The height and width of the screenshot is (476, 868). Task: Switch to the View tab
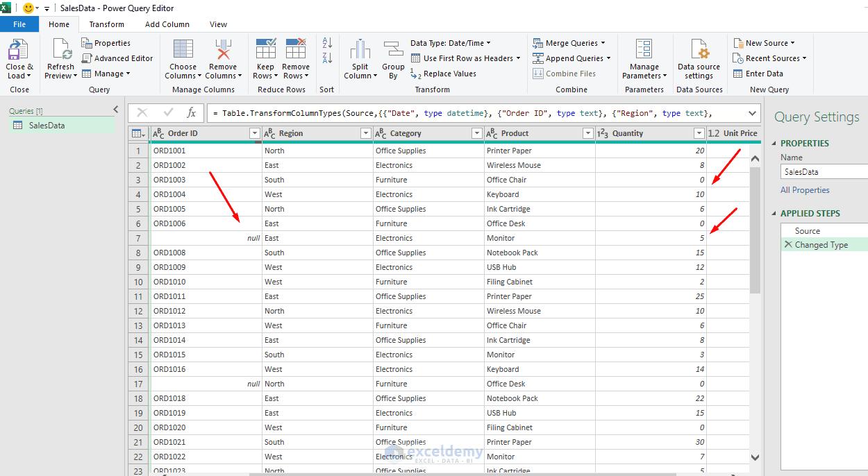coord(219,24)
